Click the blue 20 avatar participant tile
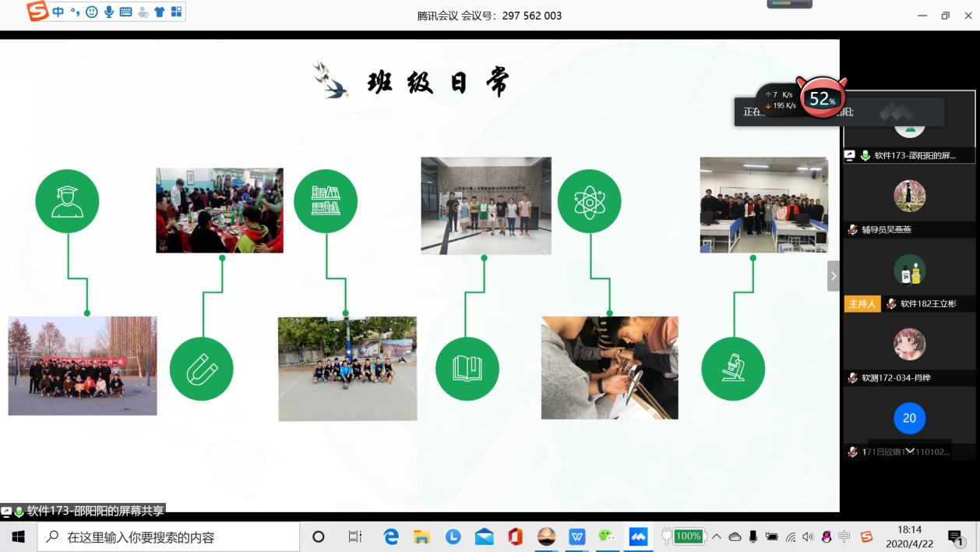The width and height of the screenshot is (980, 552). click(909, 423)
